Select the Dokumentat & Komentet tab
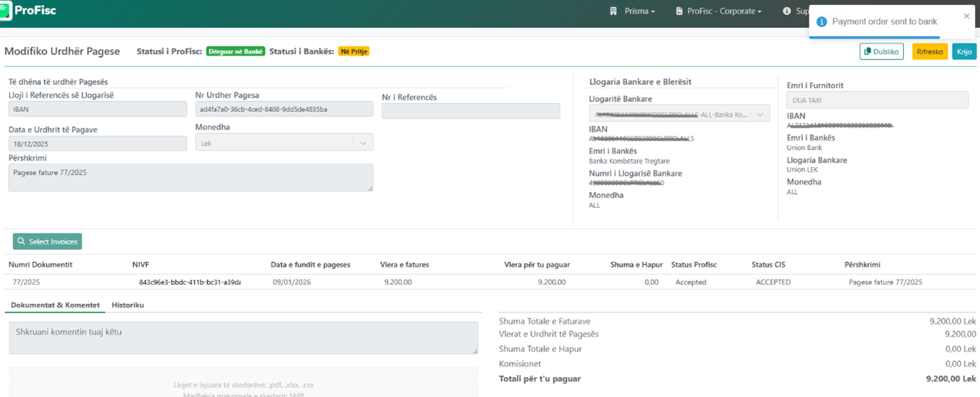The image size is (980, 397). click(55, 305)
